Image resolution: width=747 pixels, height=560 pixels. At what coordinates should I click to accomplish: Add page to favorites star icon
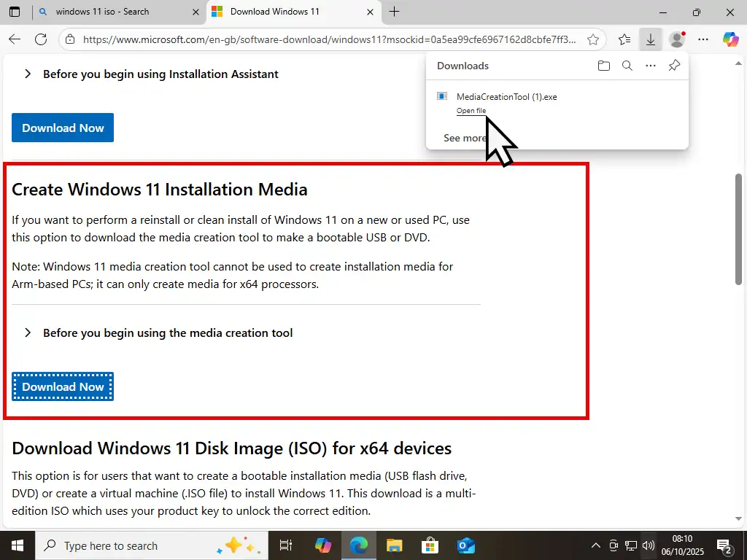click(593, 39)
